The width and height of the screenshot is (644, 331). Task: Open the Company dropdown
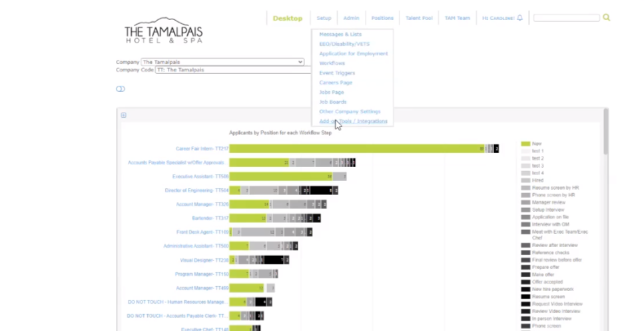[x=222, y=62]
